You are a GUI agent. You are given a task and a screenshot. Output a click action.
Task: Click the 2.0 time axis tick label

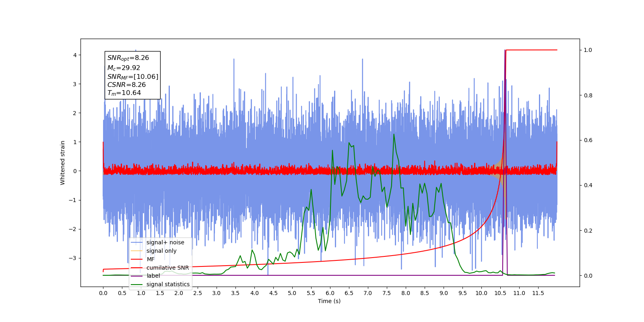[179, 293]
